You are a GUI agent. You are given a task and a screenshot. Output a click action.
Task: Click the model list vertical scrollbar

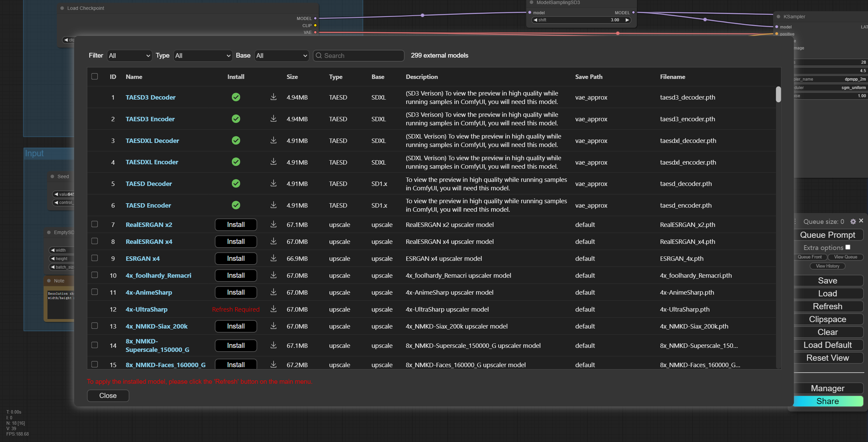(778, 94)
